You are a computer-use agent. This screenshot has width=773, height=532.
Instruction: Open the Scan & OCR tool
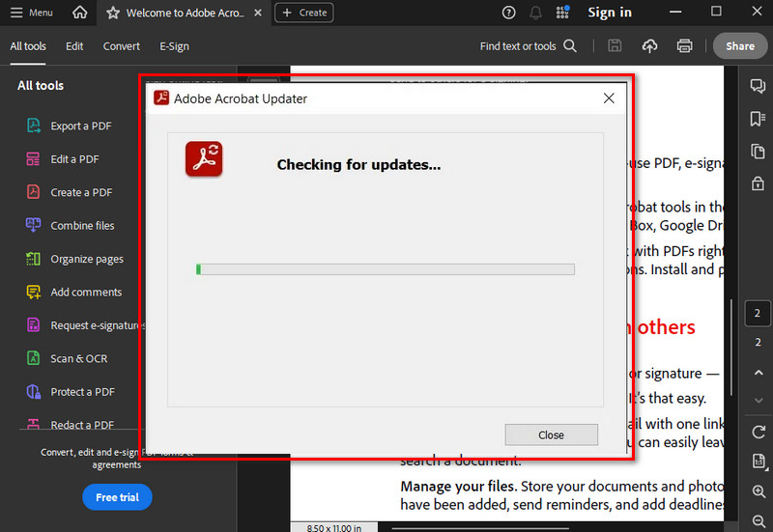(x=34, y=358)
